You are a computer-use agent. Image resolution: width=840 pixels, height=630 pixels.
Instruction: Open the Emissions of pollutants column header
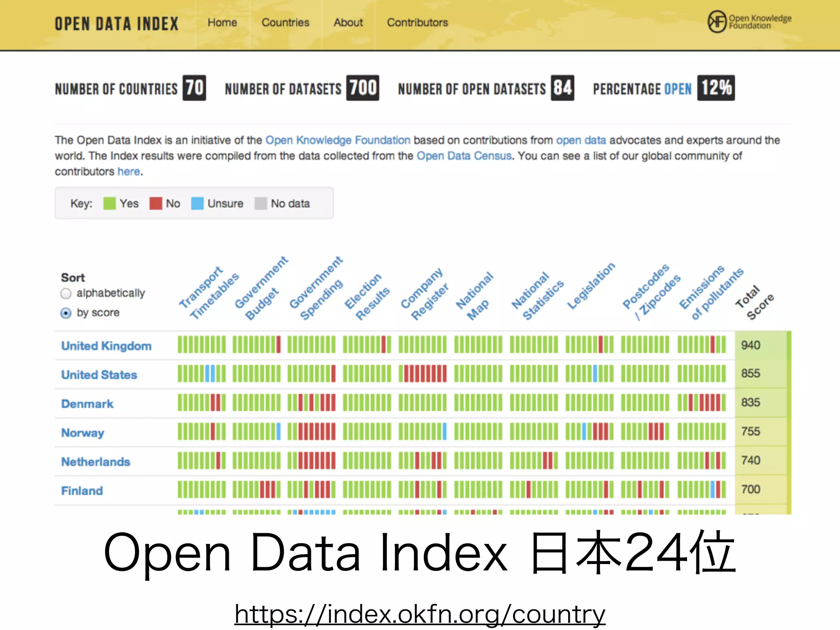711,293
